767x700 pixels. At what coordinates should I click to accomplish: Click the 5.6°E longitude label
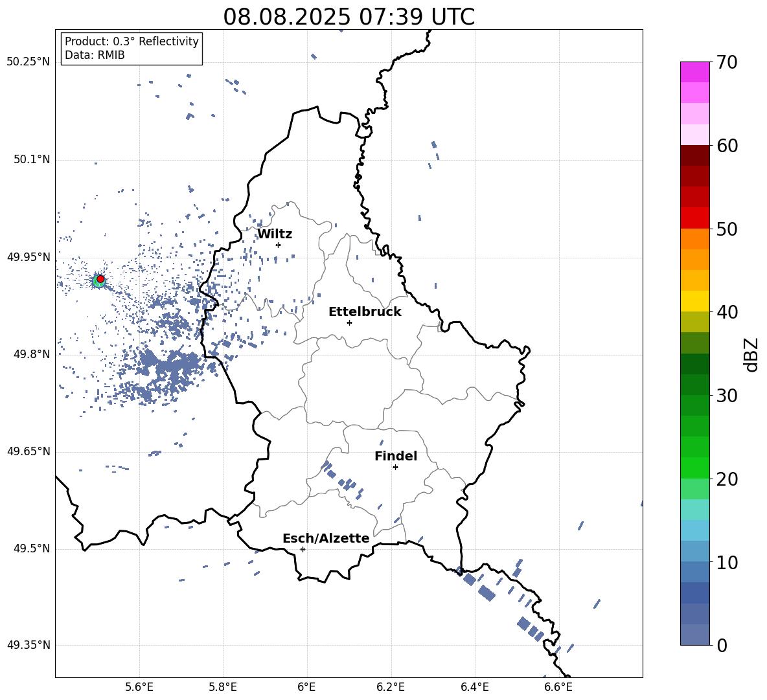point(139,687)
